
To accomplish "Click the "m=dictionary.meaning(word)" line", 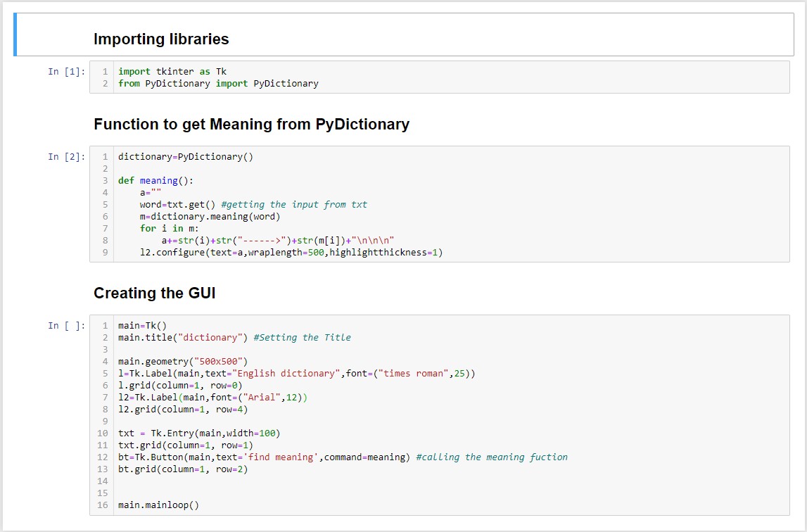I will pyautogui.click(x=210, y=217).
